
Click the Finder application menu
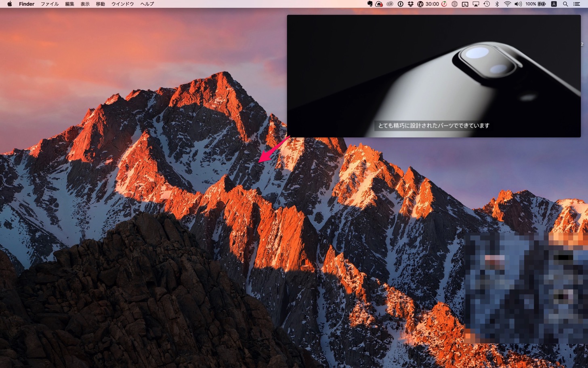coord(27,4)
